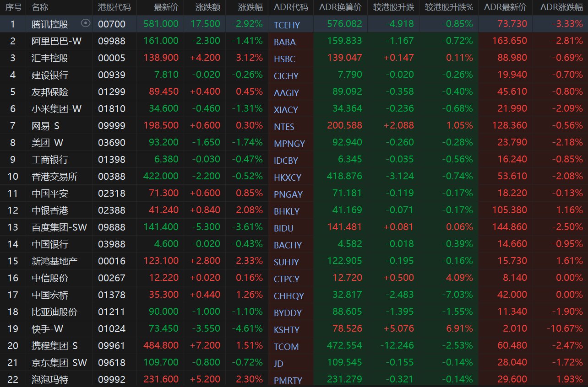The image size is (588, 387).
Task: Select 携程集团-S latest price 484.800
Action: (161, 345)
